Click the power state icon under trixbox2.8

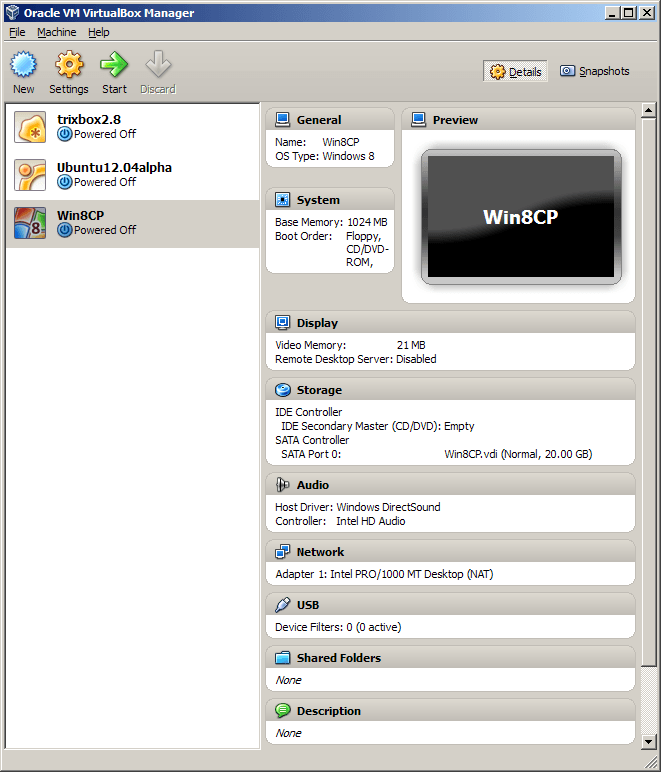(64, 134)
